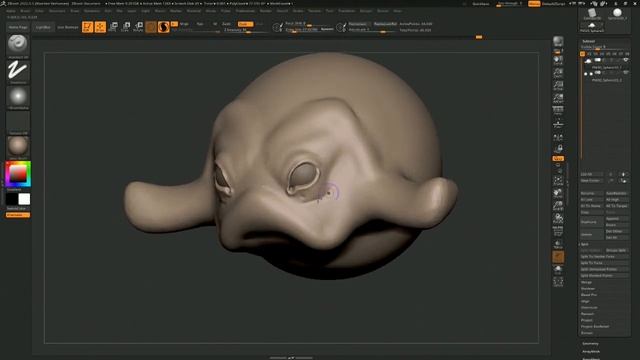The height and width of the screenshot is (360, 640).
Task: Click the Home Page button
Action: [18, 27]
